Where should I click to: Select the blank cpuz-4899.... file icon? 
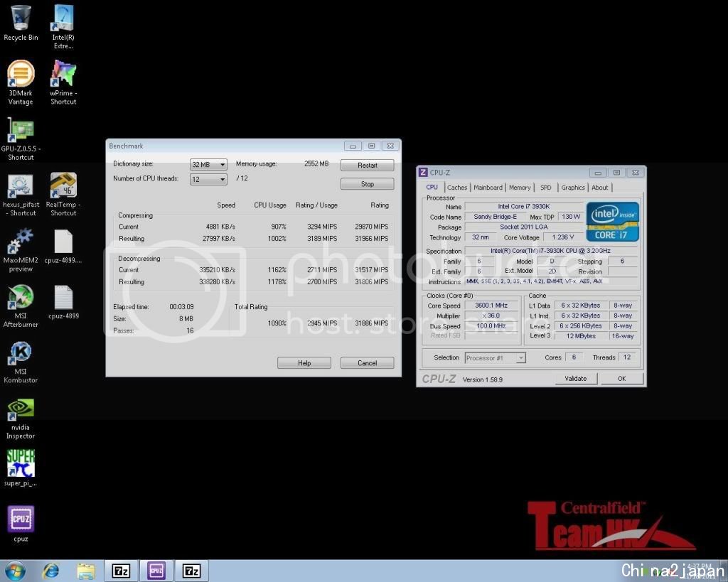[63, 247]
